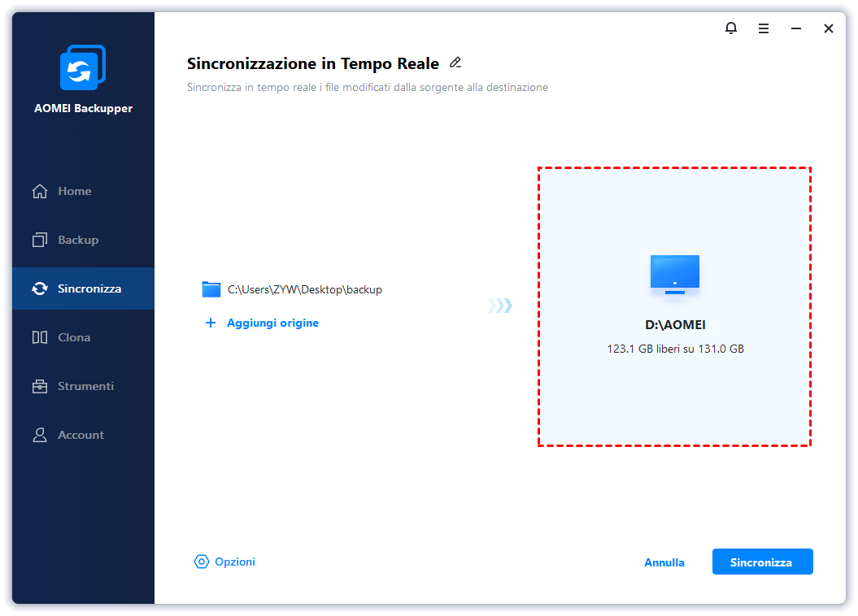This screenshot has width=858, height=616.
Task: Click the Account person icon
Action: pos(39,435)
